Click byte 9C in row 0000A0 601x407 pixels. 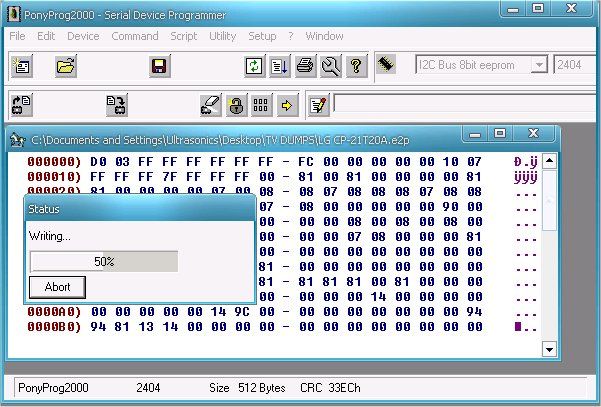pos(242,312)
